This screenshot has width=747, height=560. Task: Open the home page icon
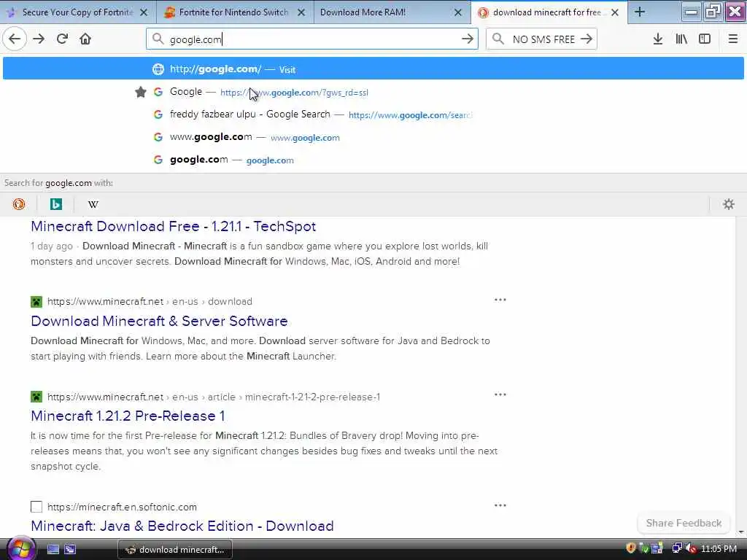pos(85,39)
